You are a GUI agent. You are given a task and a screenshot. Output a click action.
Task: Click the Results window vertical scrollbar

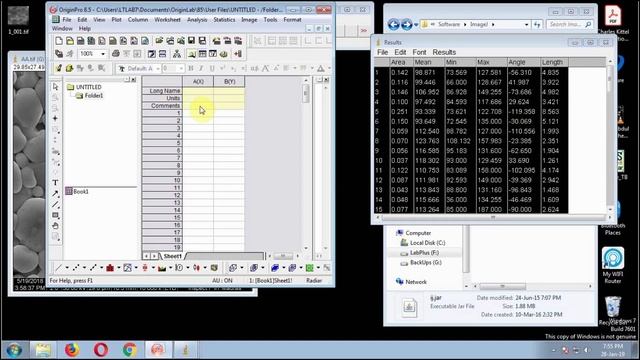point(610,135)
